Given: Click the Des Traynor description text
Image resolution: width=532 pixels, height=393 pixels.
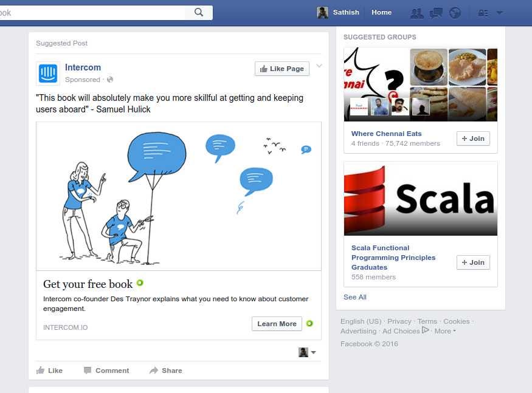Looking at the screenshot, I should 176,304.
